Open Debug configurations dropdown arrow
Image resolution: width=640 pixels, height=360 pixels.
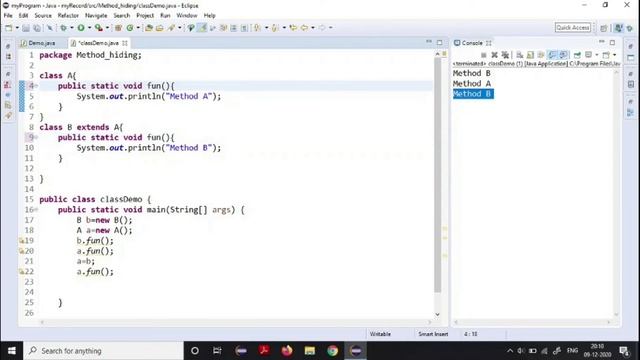point(71,28)
